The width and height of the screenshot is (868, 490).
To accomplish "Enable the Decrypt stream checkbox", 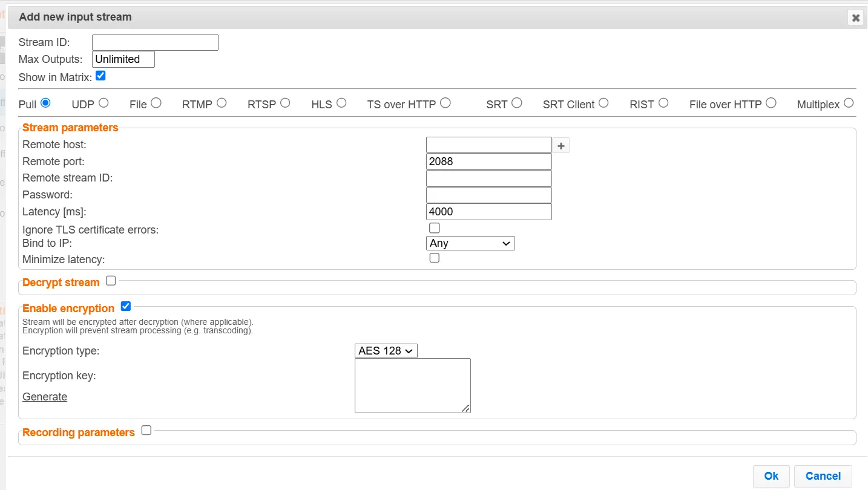I will pyautogui.click(x=111, y=281).
